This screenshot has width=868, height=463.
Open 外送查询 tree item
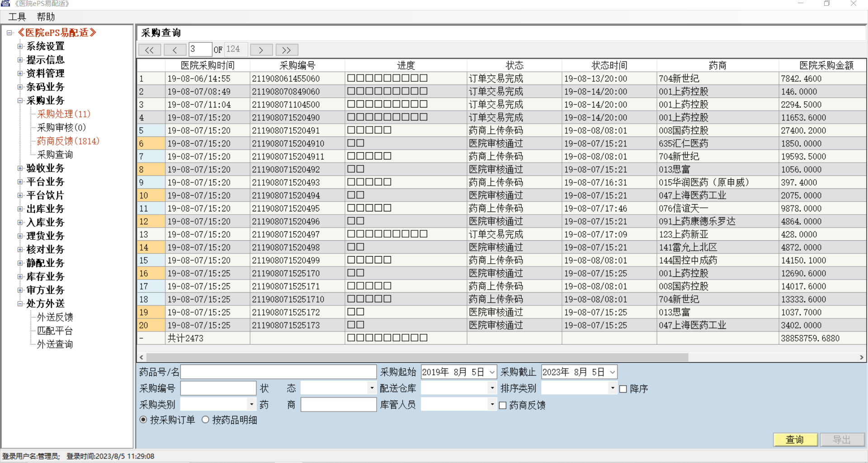[x=55, y=344]
